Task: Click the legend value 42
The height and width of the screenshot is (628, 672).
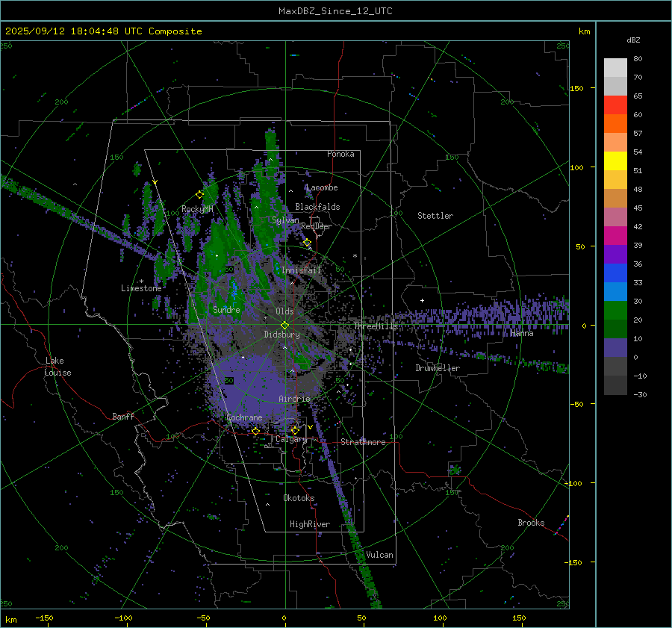Action: coord(638,227)
